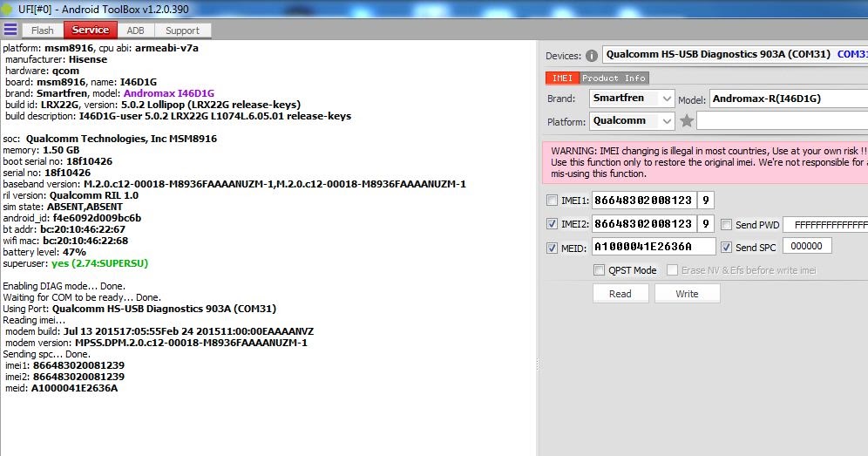Click the imei1: 866483020081239 log line
The image size is (868, 456).
pyautogui.click(x=64, y=365)
